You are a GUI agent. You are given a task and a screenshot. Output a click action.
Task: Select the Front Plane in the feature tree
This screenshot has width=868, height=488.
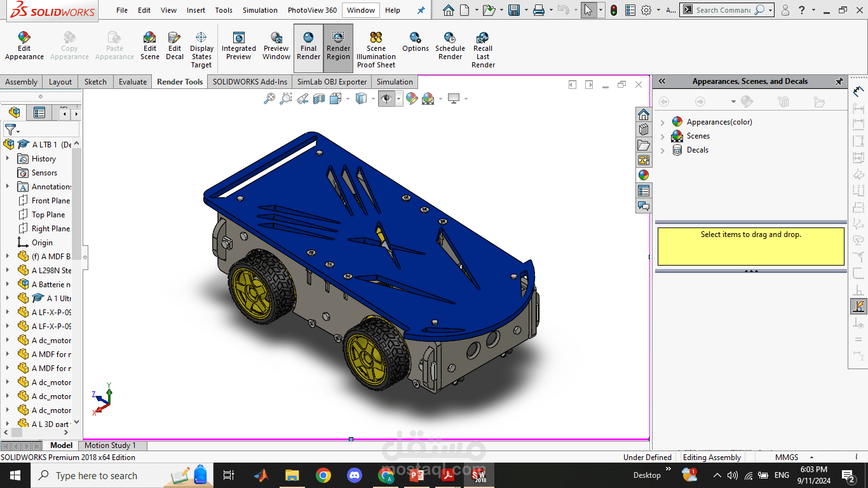point(50,201)
